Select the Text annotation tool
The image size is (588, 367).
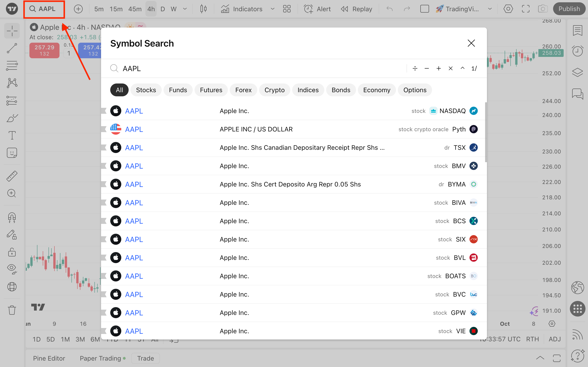(12, 135)
